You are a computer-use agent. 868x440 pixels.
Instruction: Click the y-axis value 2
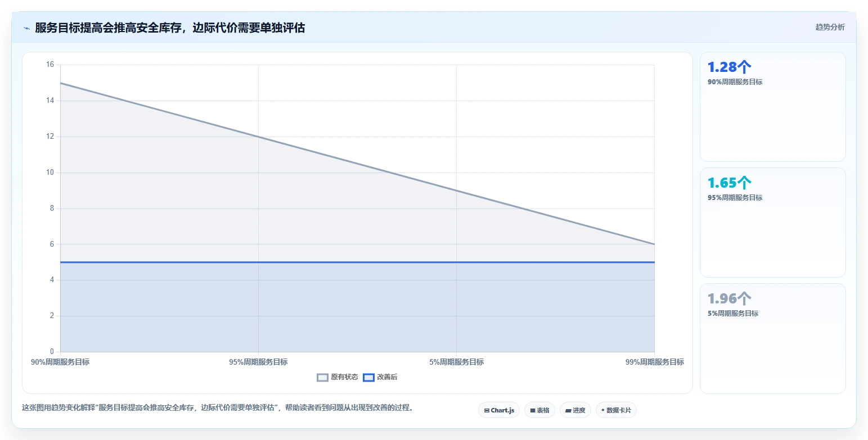[51, 316]
